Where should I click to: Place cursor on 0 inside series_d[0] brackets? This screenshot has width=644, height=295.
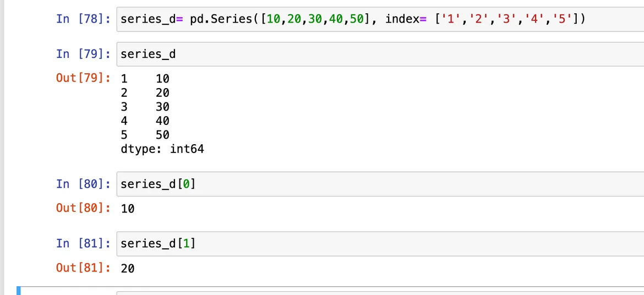coord(187,184)
